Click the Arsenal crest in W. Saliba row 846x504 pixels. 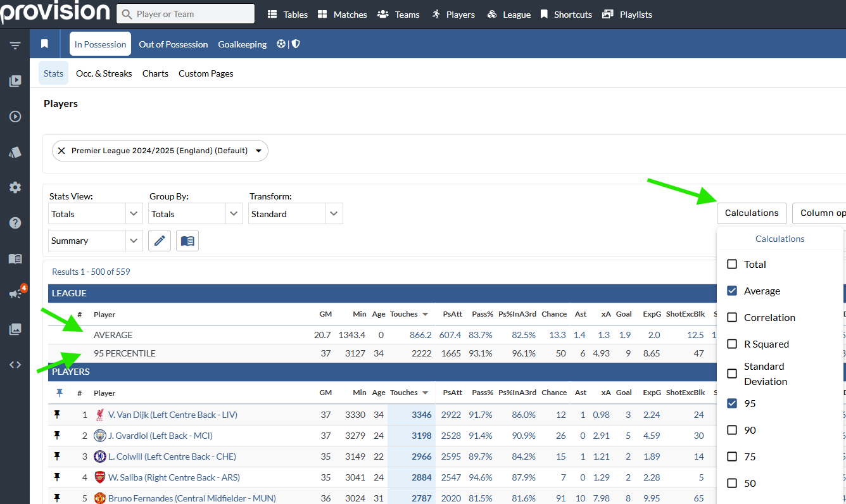point(99,477)
